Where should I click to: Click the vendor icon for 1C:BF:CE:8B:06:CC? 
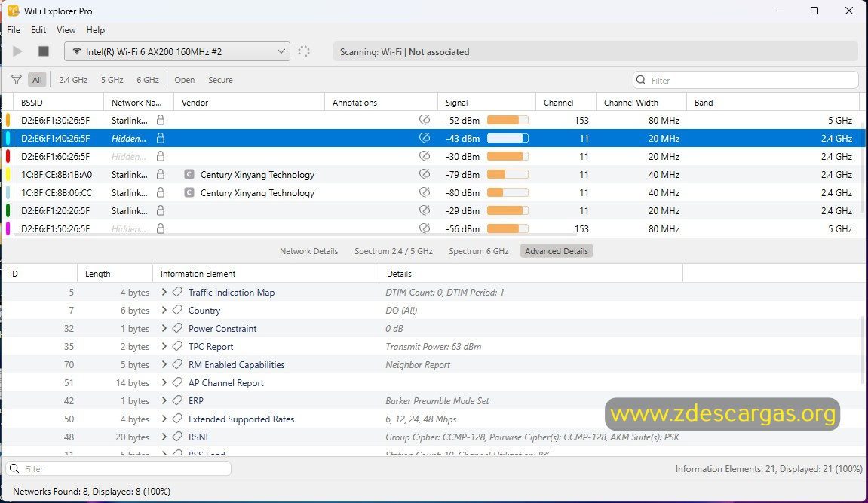click(189, 192)
